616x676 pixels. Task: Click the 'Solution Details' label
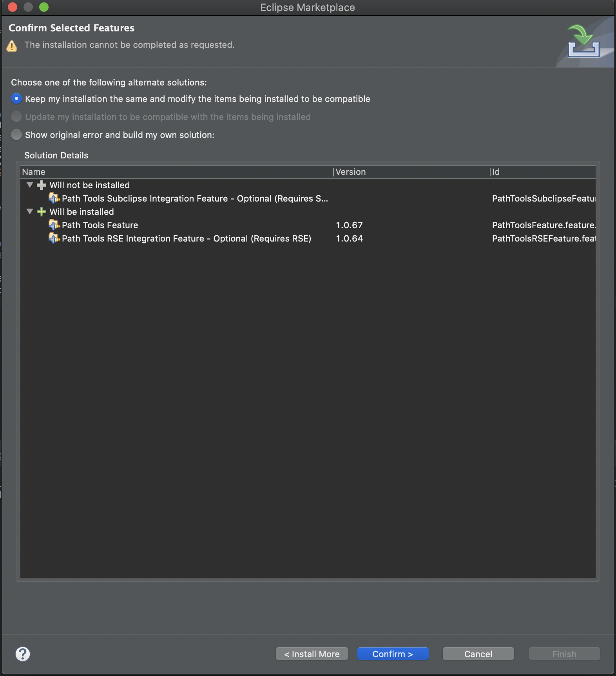pos(56,155)
